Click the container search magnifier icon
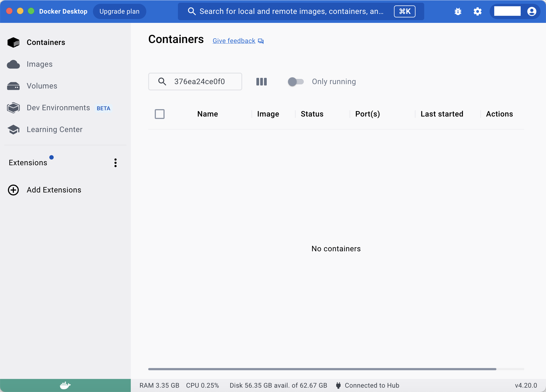Image resolution: width=546 pixels, height=392 pixels. tap(162, 82)
